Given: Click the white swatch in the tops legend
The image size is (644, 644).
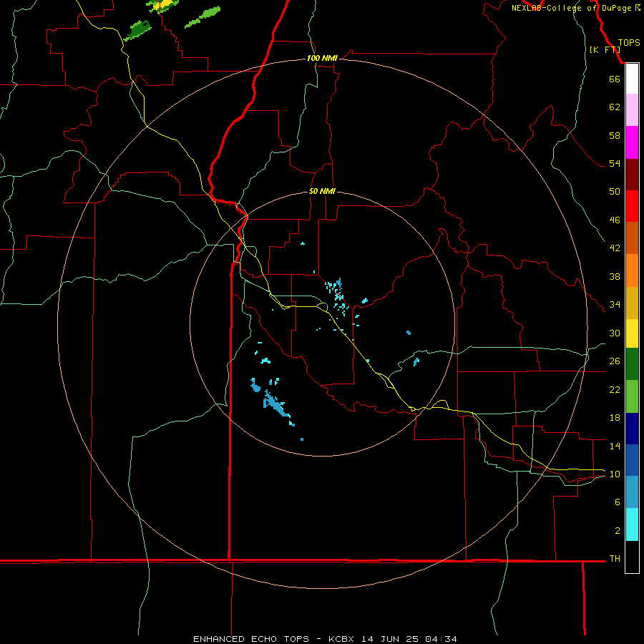Looking at the screenshot, I should click(x=632, y=79).
